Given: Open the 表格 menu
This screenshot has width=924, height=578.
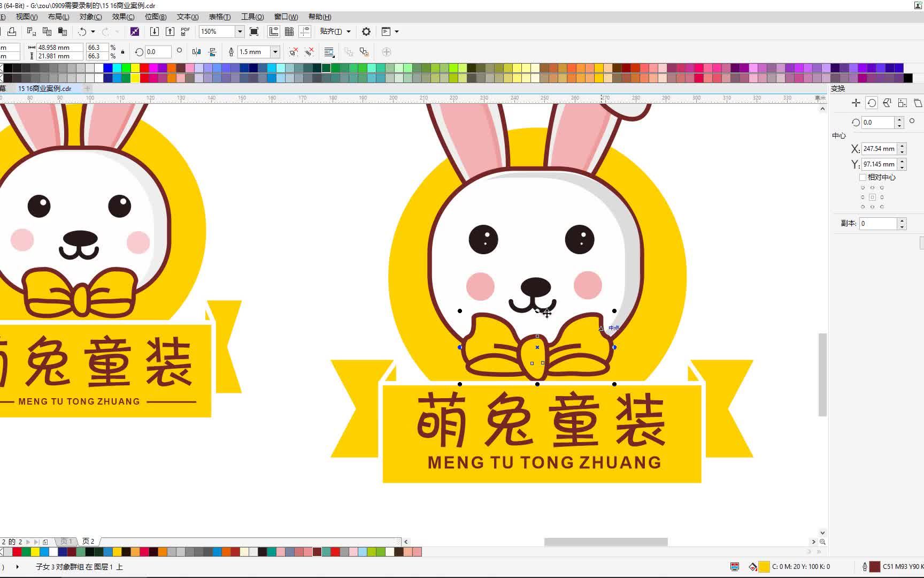Looking at the screenshot, I should 220,17.
